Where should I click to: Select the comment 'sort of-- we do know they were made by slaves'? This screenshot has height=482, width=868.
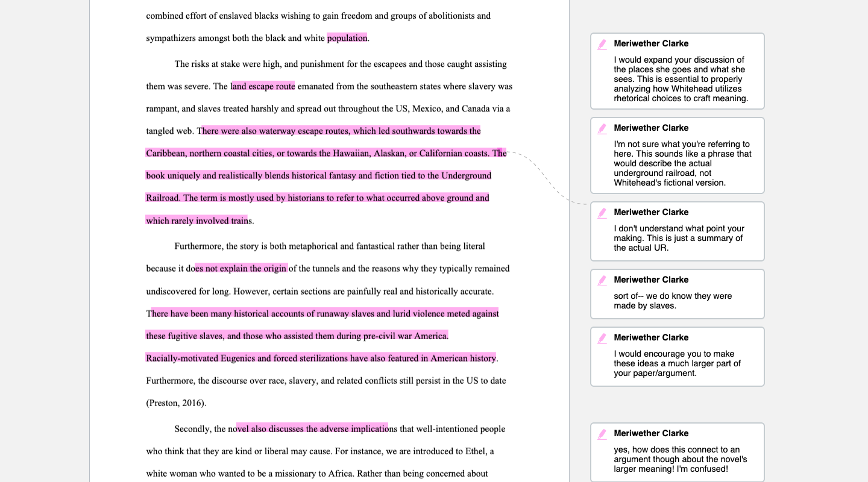coord(678,294)
